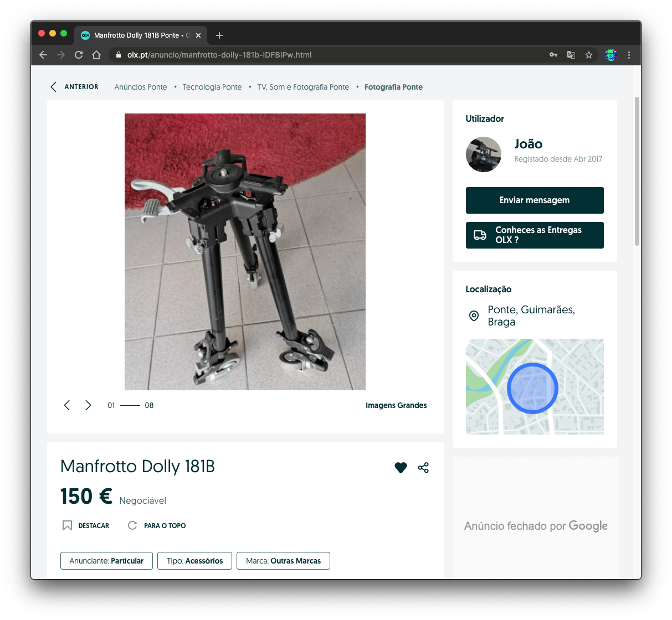
Task: Click the page vertical scrollbar
Action: (x=637, y=172)
